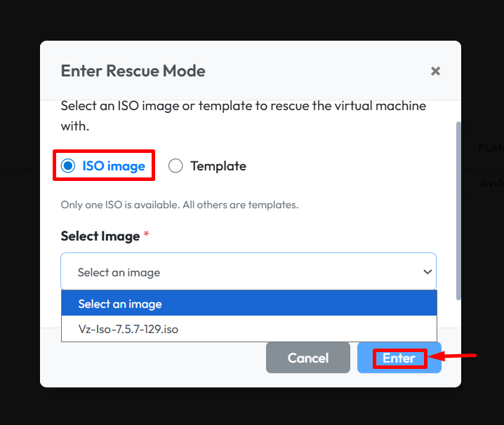The height and width of the screenshot is (425, 504).
Task: Click the 'Select Image' field label
Action: [100, 236]
